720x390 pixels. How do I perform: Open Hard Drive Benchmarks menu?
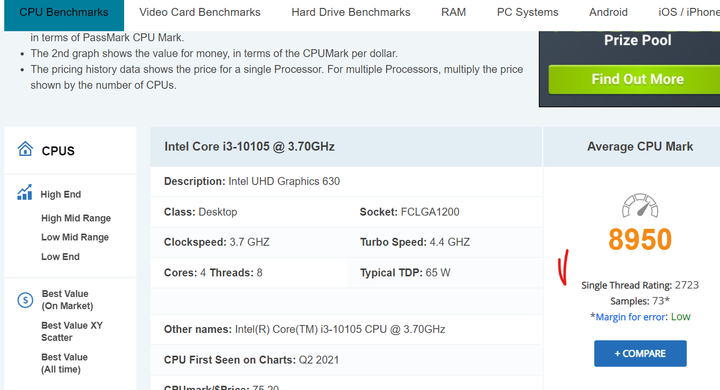coord(351,12)
